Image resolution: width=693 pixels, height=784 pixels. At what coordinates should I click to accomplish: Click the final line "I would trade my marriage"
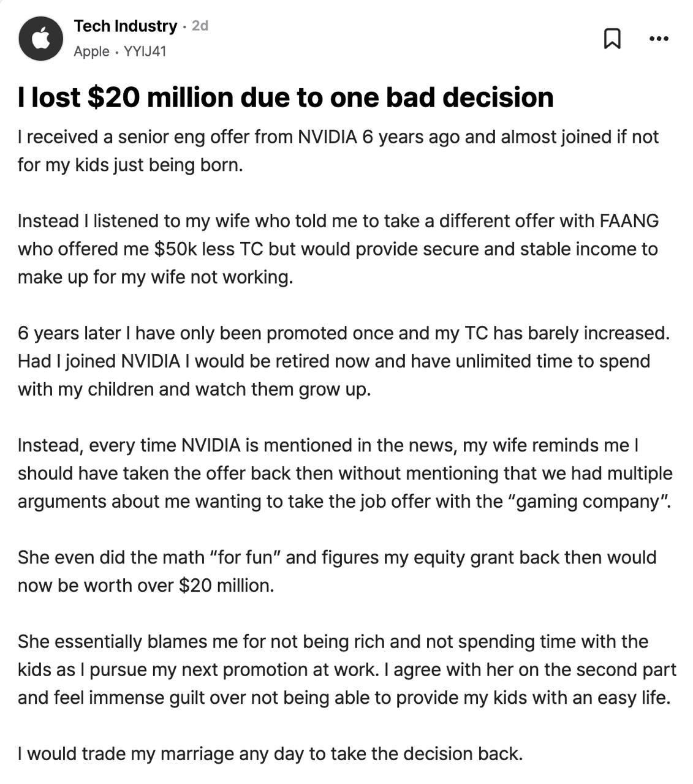pyautogui.click(x=270, y=753)
